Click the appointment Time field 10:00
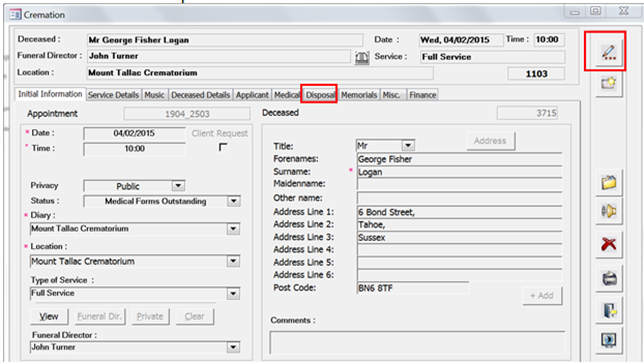This screenshot has width=644, height=364. pos(134,149)
